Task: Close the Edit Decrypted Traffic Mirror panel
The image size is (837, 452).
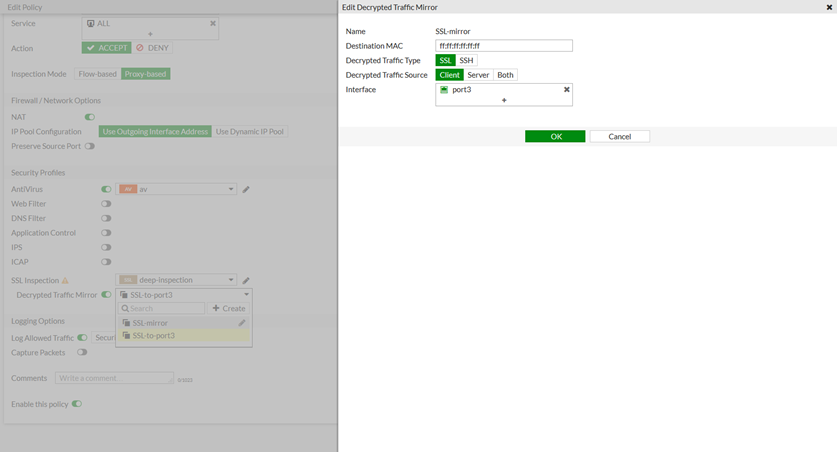Action: (829, 7)
